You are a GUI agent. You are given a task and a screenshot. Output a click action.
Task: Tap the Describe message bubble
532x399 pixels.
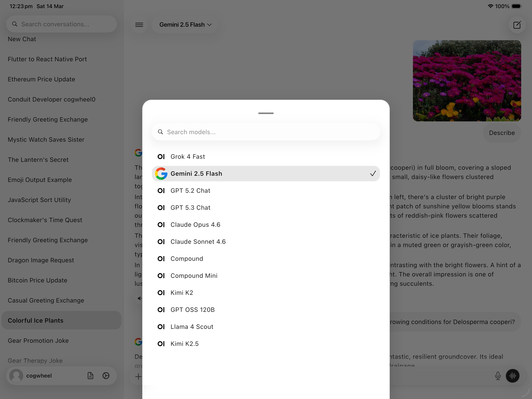[502, 133]
